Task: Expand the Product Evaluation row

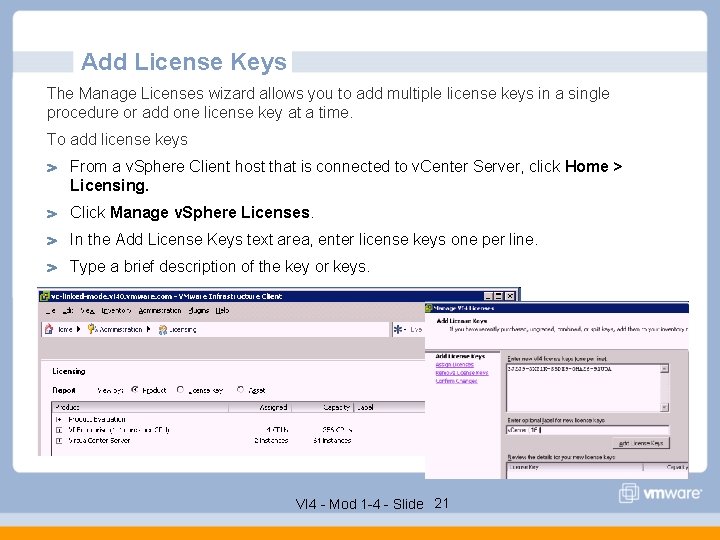Action: click(58, 419)
